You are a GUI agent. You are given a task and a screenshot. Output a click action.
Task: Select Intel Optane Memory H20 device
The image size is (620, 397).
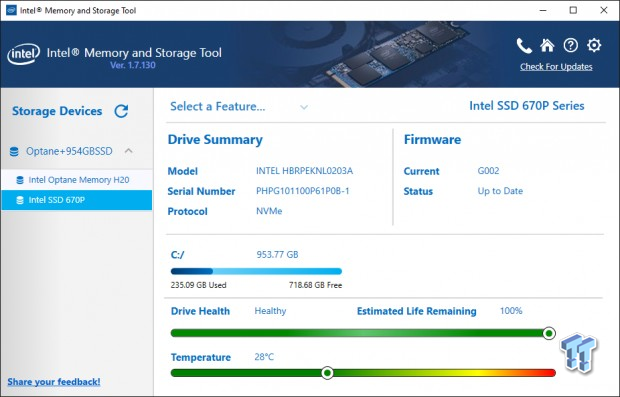(x=77, y=180)
